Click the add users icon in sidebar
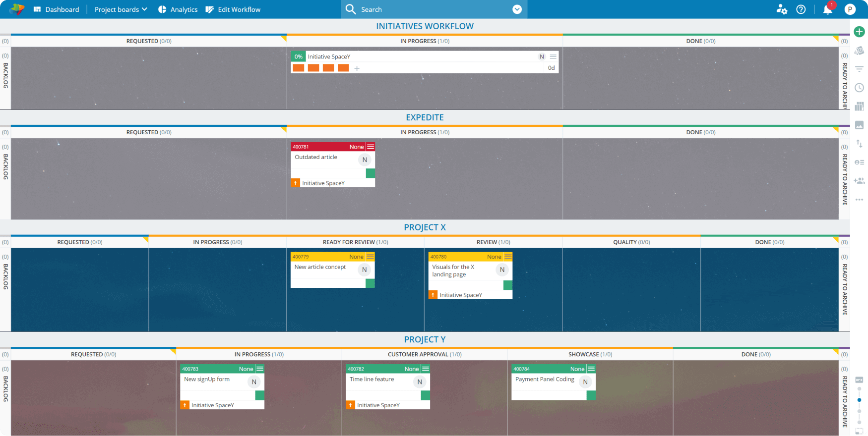Screen dimensions: 868x436 pos(859,181)
